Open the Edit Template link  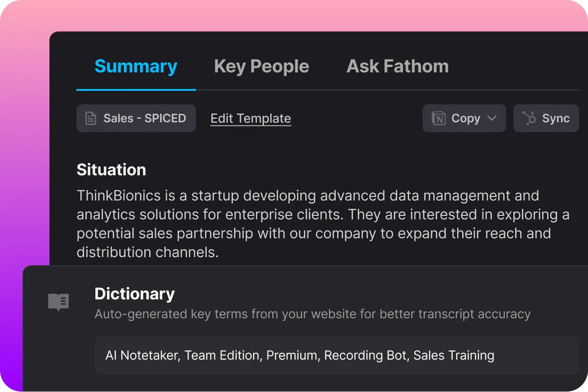click(x=250, y=119)
